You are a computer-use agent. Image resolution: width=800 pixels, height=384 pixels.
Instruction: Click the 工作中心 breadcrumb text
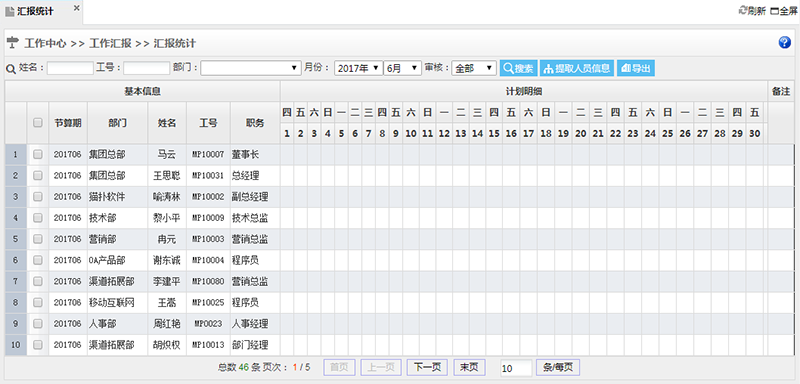(x=45, y=43)
